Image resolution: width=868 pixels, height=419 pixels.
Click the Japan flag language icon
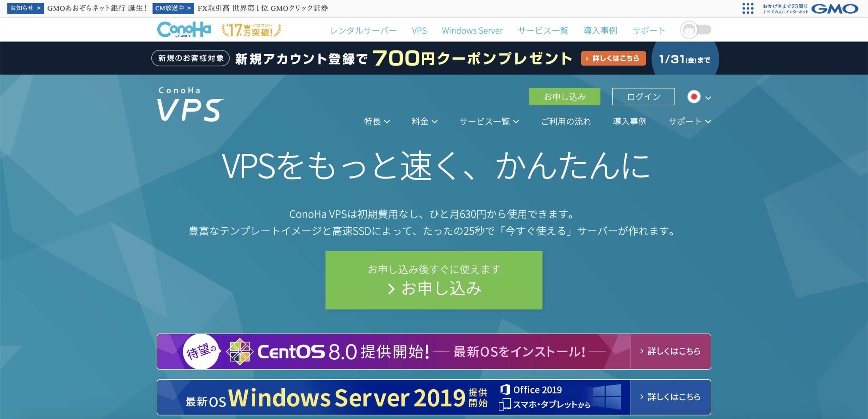point(694,97)
